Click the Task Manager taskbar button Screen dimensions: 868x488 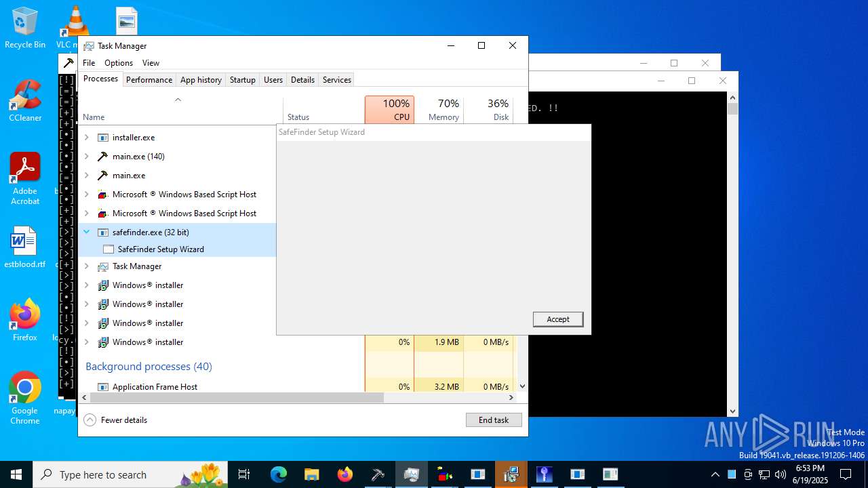click(x=412, y=474)
